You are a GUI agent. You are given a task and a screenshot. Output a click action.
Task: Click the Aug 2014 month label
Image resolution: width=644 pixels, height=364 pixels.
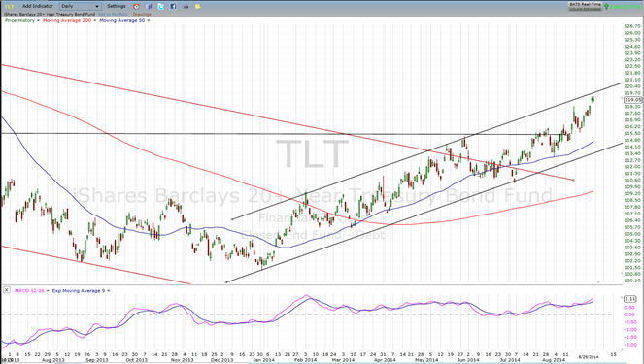[x=553, y=360]
